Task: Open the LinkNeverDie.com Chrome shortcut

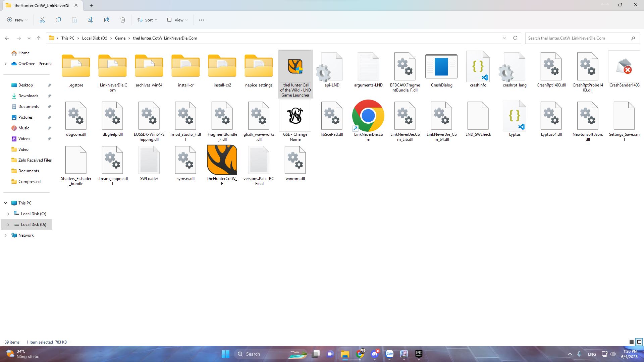Action: pyautogui.click(x=368, y=116)
